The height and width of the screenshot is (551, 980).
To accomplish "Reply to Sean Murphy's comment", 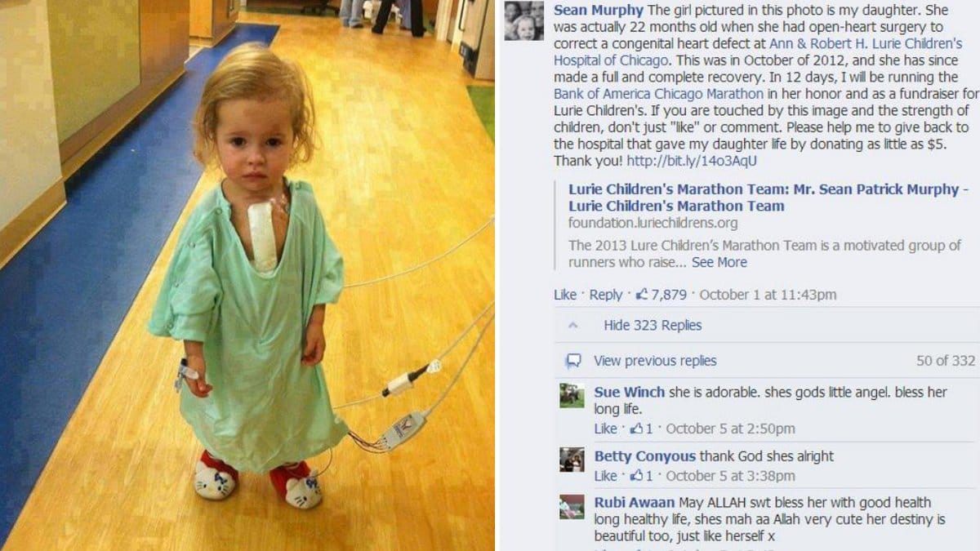I will click(606, 295).
